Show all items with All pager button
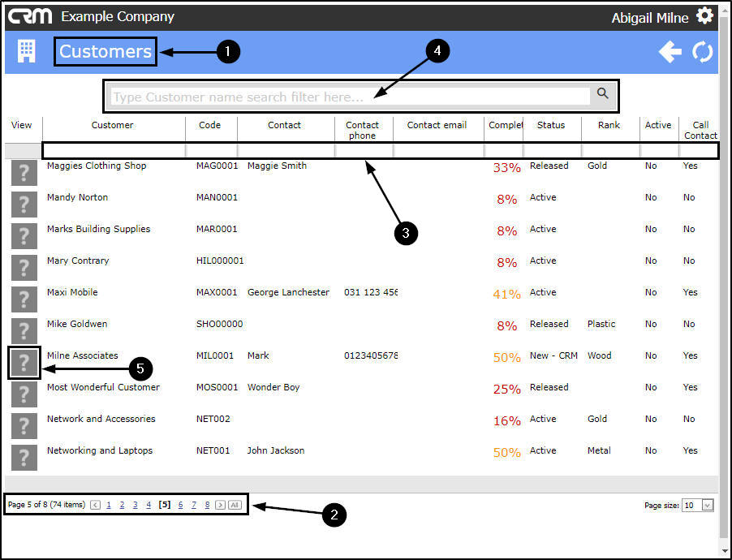This screenshot has height=560, width=732. (x=235, y=505)
